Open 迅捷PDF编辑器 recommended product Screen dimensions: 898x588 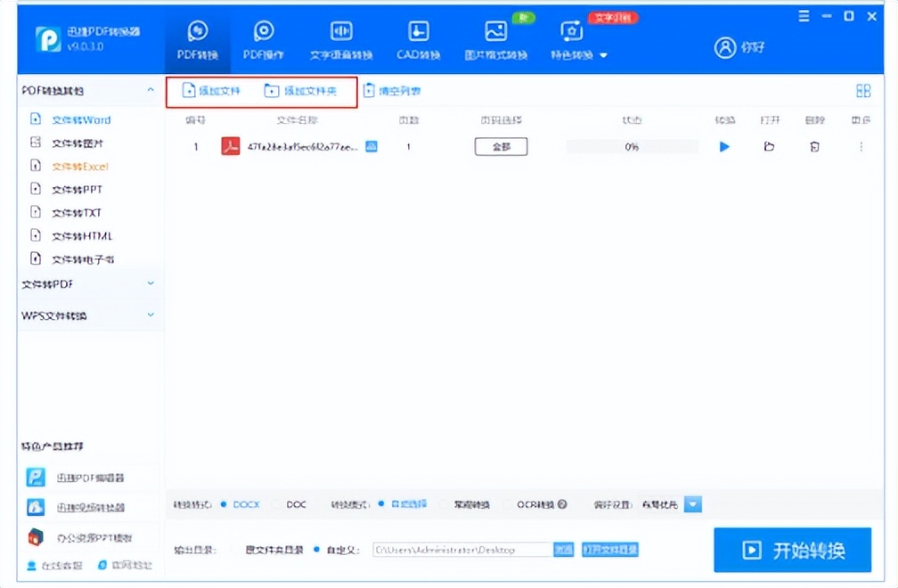pos(76,478)
